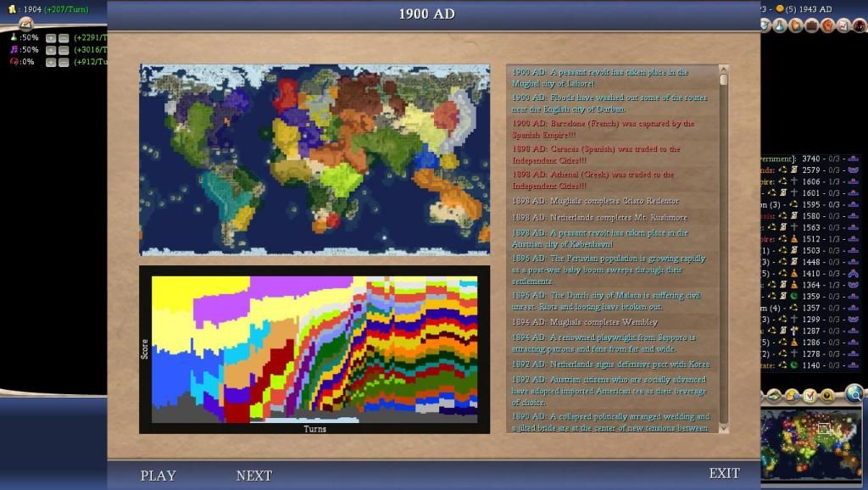This screenshot has height=490, width=868.
Task: Click the globe view magnifier icon above the minimap
Action: [x=854, y=393]
